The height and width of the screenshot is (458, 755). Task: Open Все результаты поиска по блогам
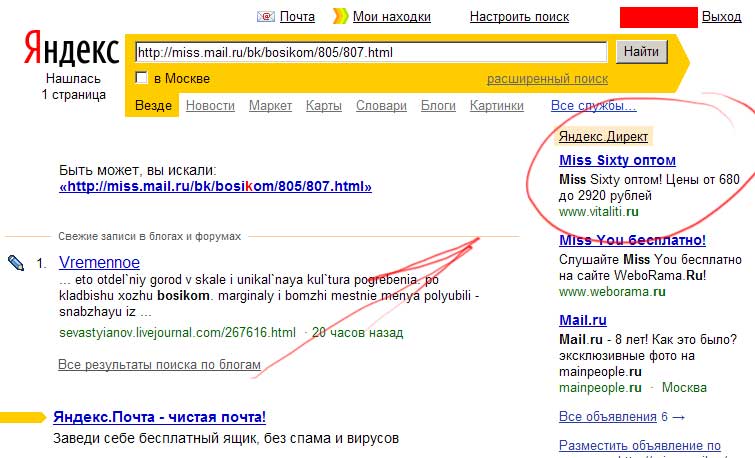(159, 365)
